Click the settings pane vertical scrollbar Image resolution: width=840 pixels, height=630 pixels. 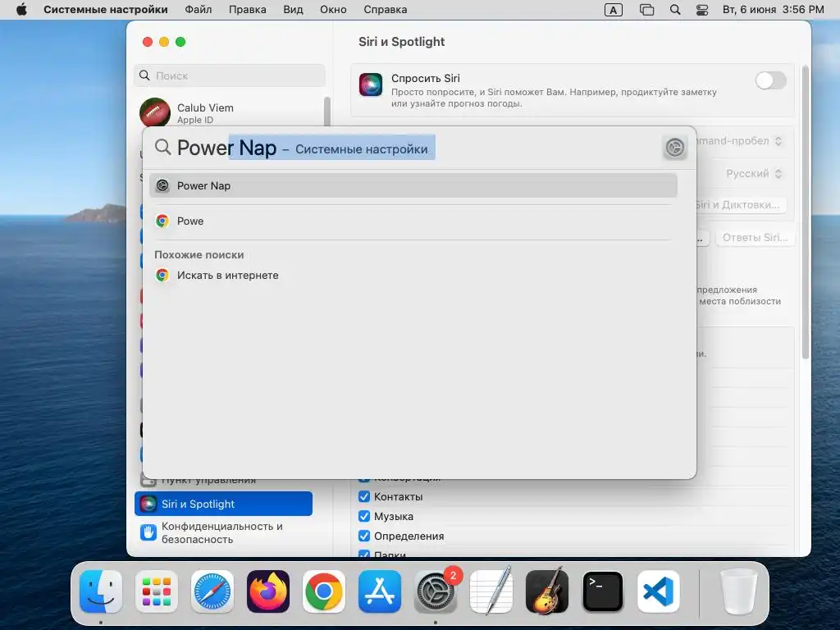pyautogui.click(x=805, y=212)
